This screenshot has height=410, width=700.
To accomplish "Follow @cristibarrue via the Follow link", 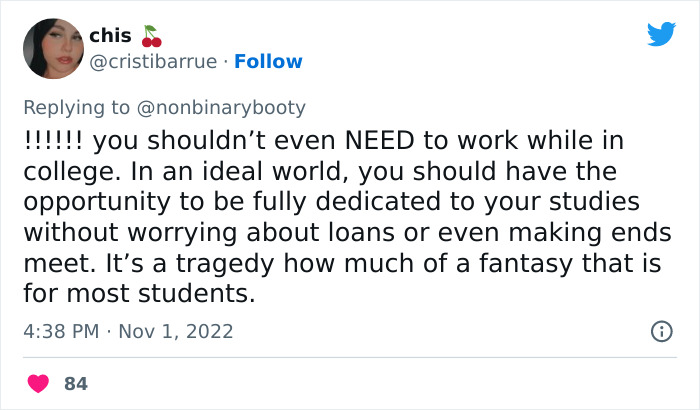I will point(268,62).
